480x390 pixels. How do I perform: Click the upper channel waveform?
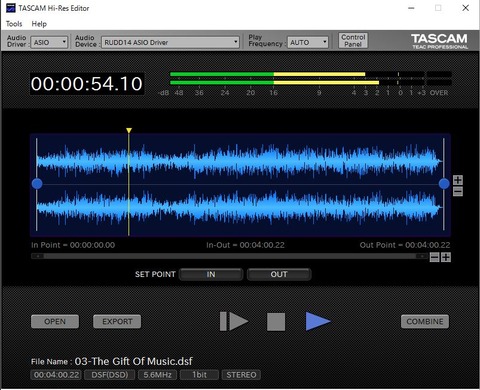[x=240, y=161]
